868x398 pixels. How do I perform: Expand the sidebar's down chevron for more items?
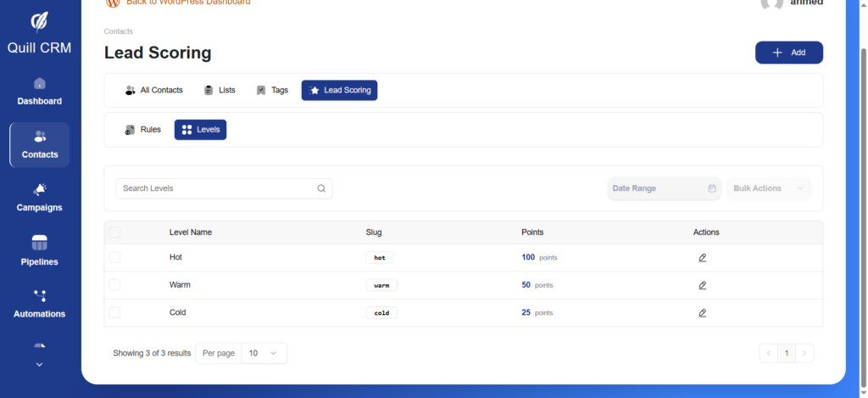click(x=39, y=364)
